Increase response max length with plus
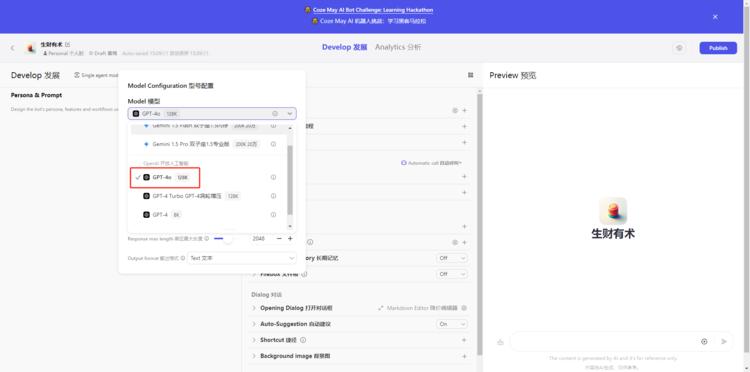750x372 pixels. pyautogui.click(x=290, y=238)
